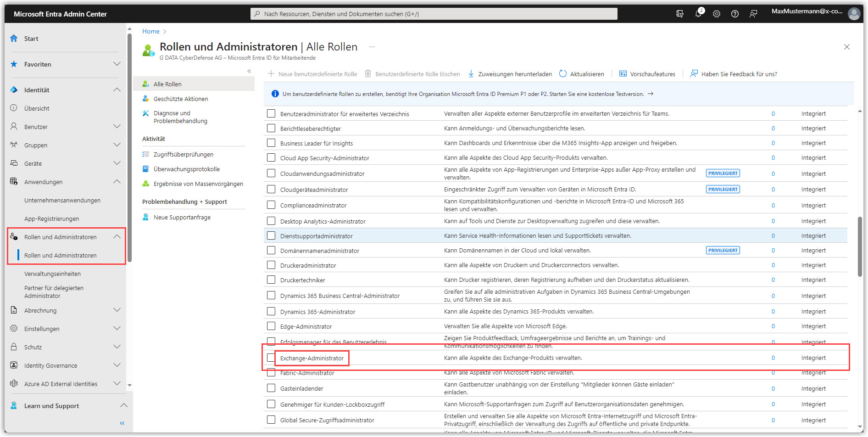
Task: Open the Cloud Shell icon in header
Action: (x=680, y=14)
